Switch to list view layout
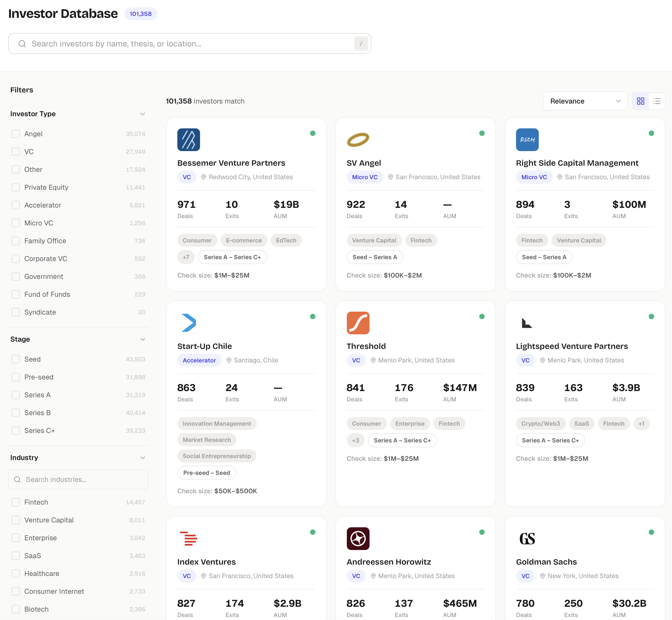 (x=657, y=101)
